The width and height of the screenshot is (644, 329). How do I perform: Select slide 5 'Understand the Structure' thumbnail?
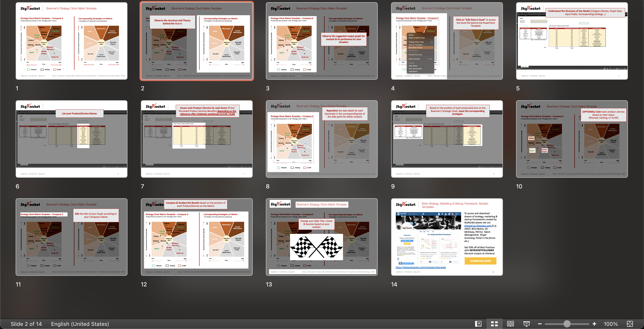(572, 41)
